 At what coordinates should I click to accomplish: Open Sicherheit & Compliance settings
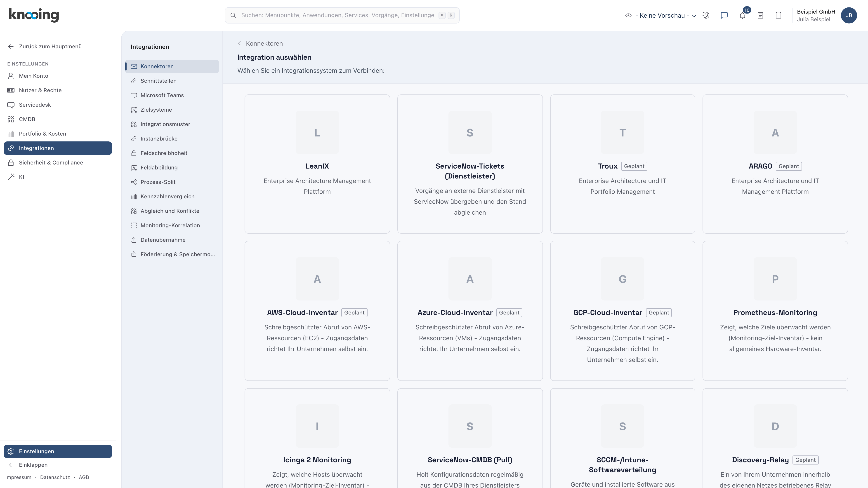click(58, 163)
